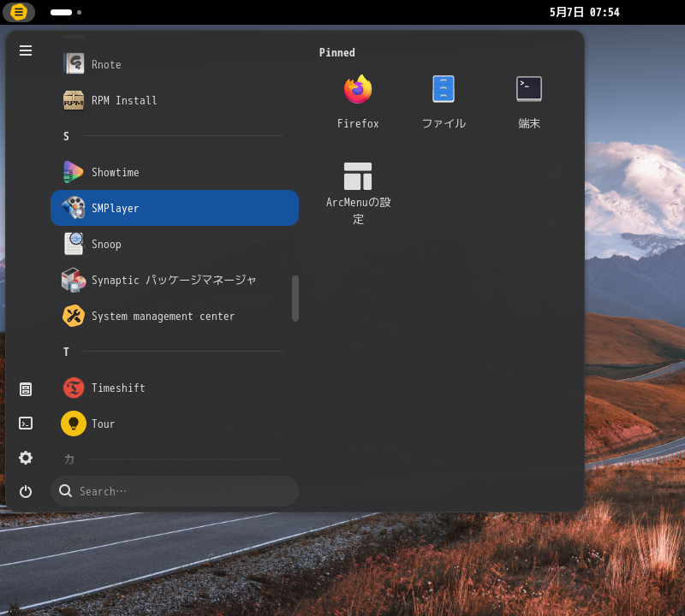Click the magnifier icon in search box
This screenshot has height=616, width=685.
pyautogui.click(x=66, y=491)
